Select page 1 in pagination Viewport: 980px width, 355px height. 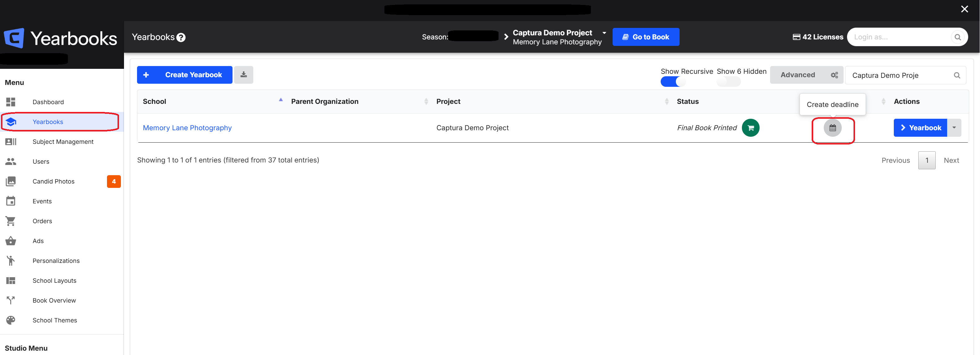(x=927, y=160)
